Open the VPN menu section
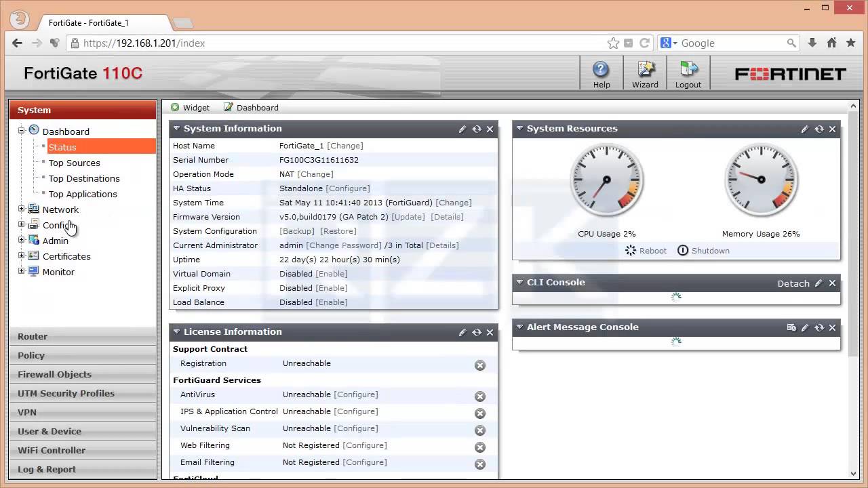The image size is (868, 488). pyautogui.click(x=83, y=412)
